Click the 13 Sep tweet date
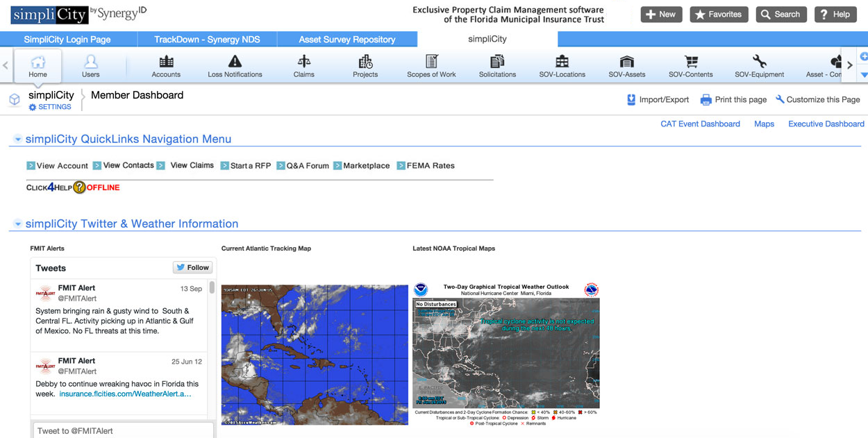Image resolution: width=868 pixels, height=438 pixels. [x=191, y=289]
